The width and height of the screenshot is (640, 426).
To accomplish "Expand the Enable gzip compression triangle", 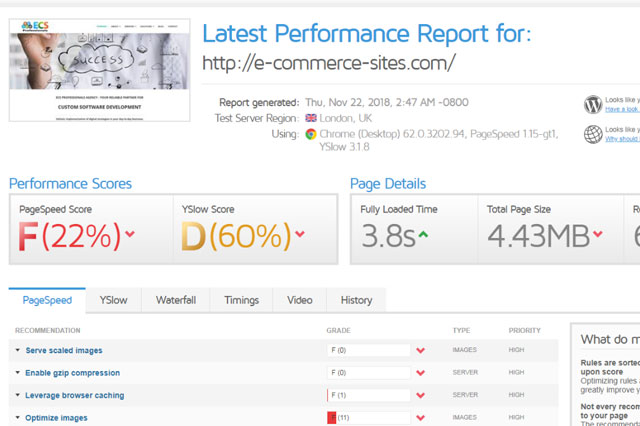I will click(x=18, y=373).
